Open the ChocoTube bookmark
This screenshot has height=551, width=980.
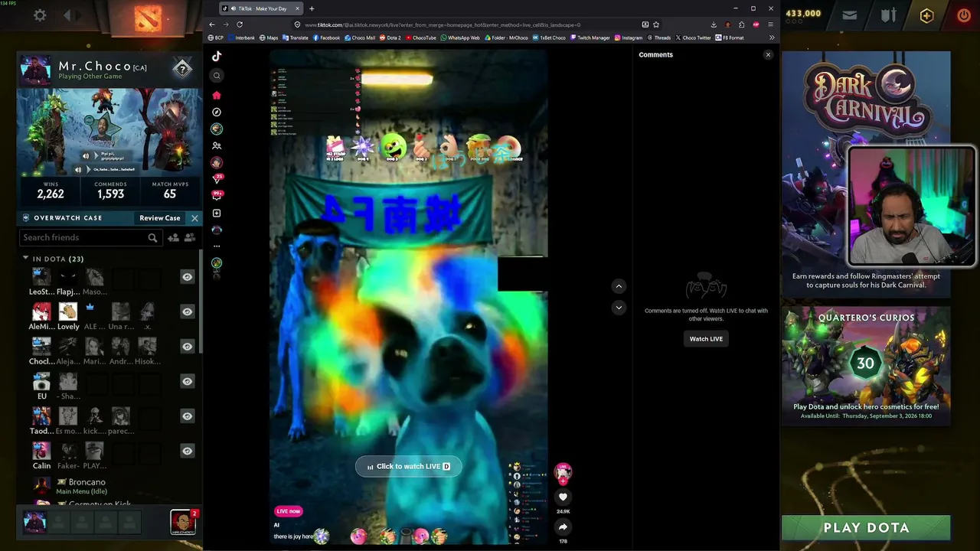tap(420, 37)
